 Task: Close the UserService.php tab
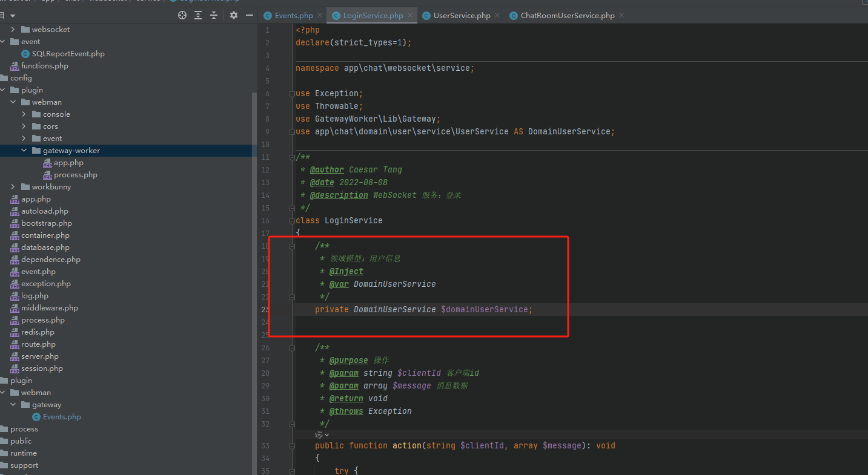point(497,16)
